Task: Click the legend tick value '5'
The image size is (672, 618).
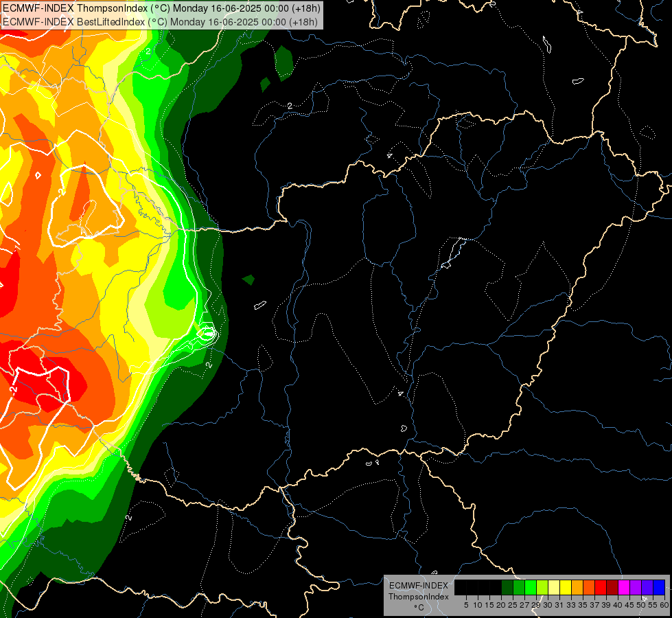Action: (x=466, y=605)
